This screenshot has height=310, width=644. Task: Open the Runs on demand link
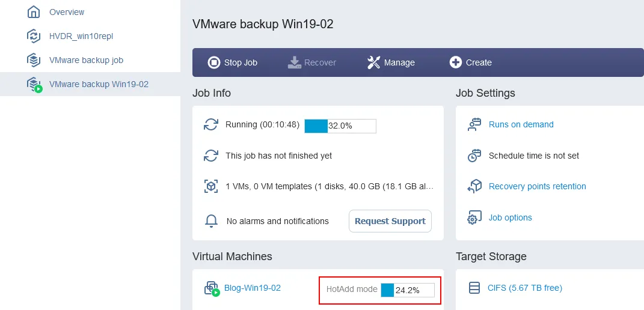click(521, 125)
